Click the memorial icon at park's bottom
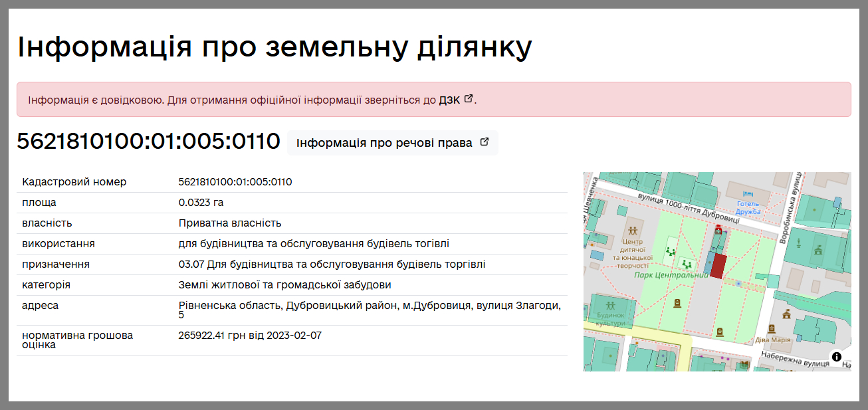This screenshot has width=868, height=410. [x=720, y=331]
